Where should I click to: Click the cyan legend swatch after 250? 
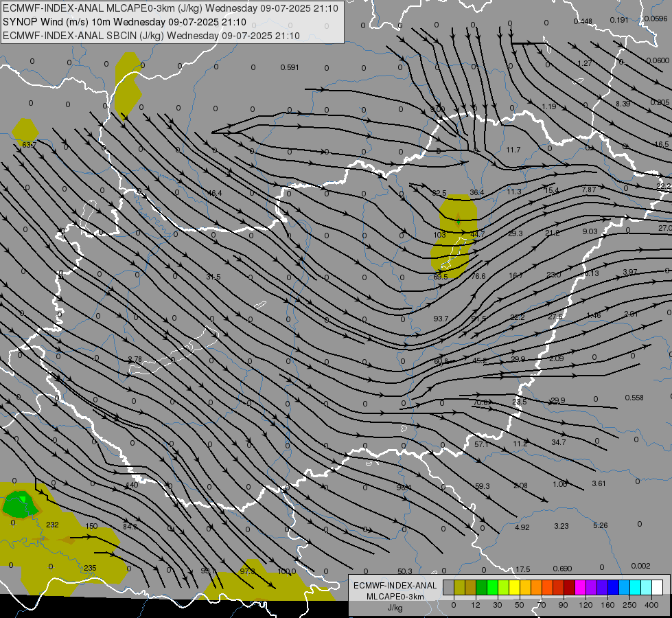(x=635, y=588)
